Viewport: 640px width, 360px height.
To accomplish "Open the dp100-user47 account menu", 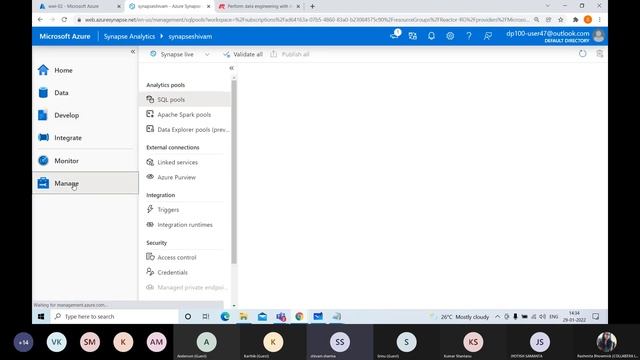I will (x=555, y=36).
